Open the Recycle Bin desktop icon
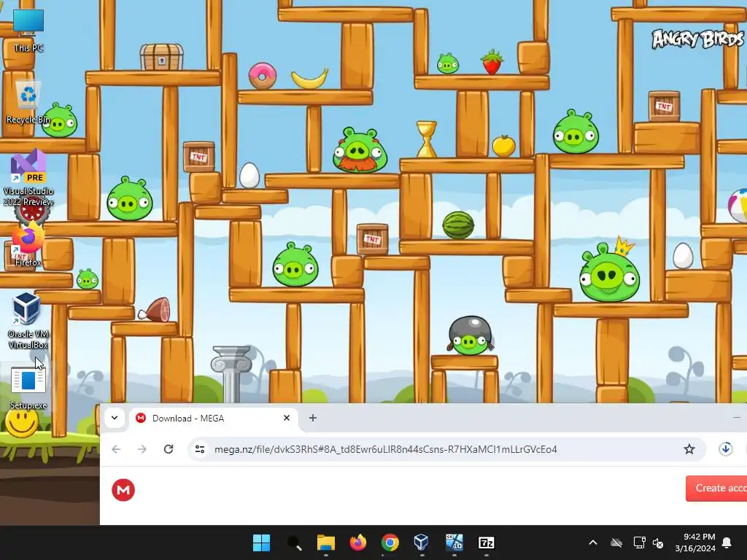The height and width of the screenshot is (560, 747). point(28,102)
